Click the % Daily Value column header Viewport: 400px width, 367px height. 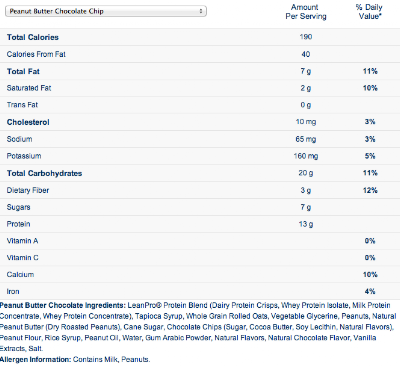click(369, 12)
